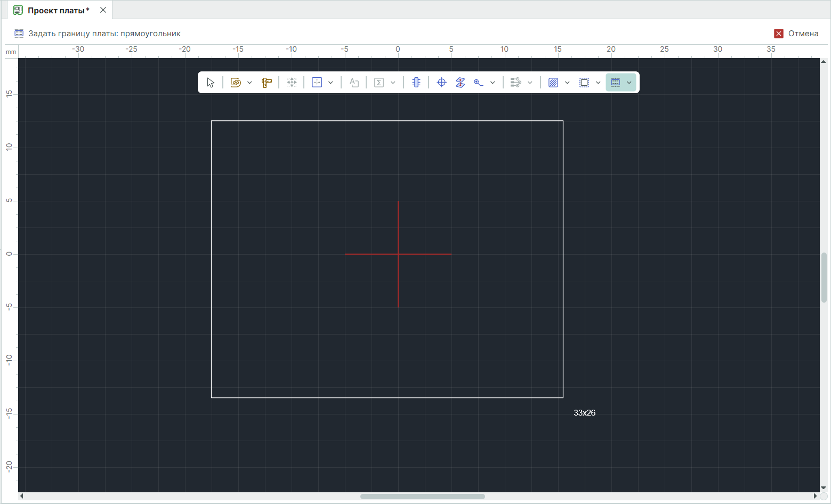The height and width of the screenshot is (504, 831).
Task: Click the dashed square region tool
Action: pyautogui.click(x=584, y=83)
